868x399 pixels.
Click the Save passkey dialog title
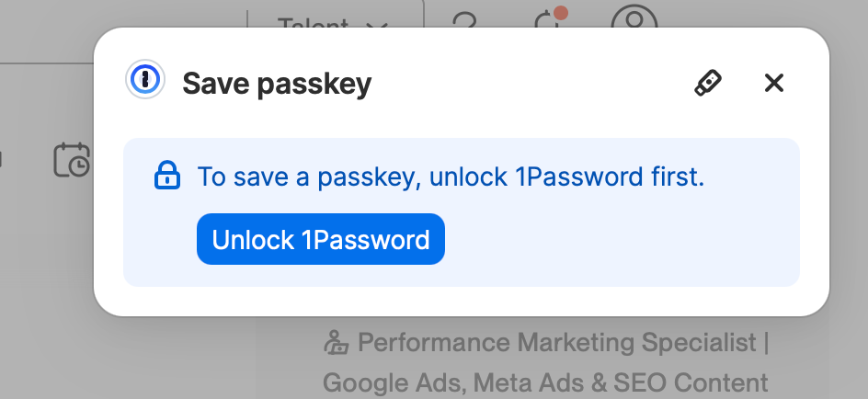[x=277, y=84]
